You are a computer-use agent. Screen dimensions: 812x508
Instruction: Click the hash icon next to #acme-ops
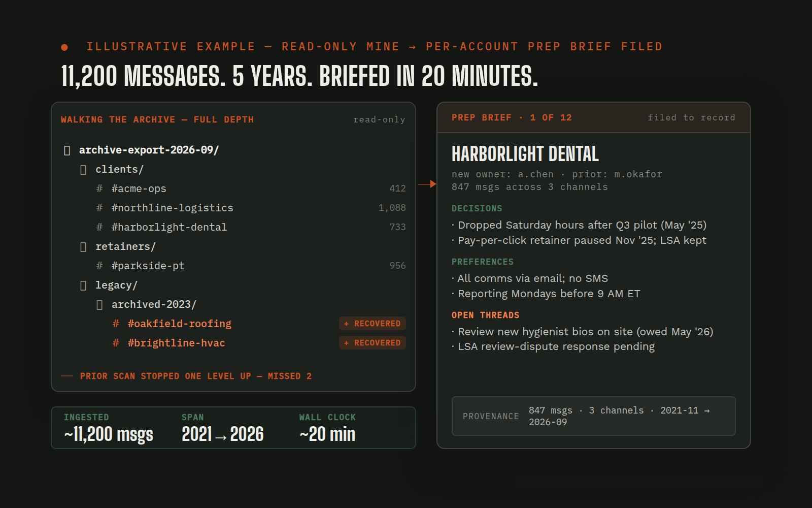(x=99, y=188)
